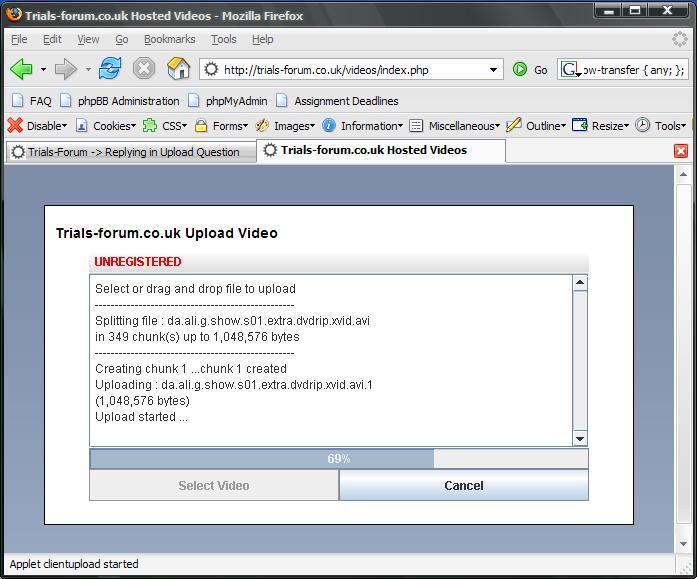697x579 pixels.
Task: Open the Resize dropdown menu
Action: tap(601, 126)
